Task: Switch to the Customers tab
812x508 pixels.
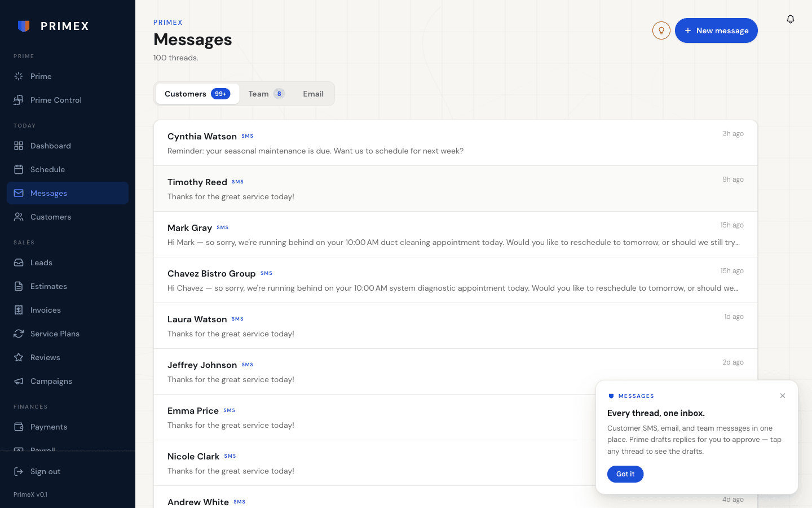Action: pyautogui.click(x=197, y=94)
